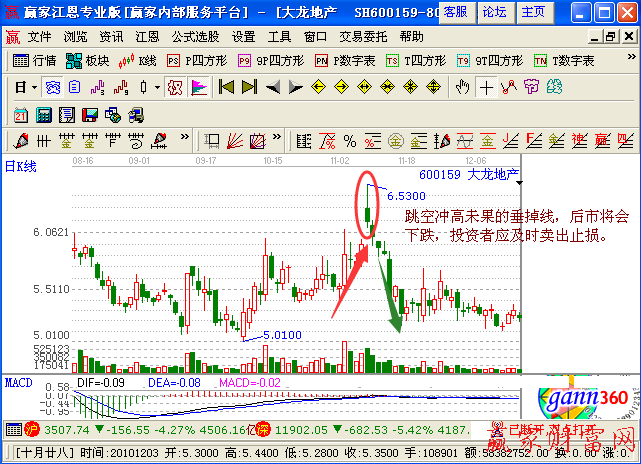Click the yellow diamond vertical-compress icon
641x464 pixels.
(x=410, y=87)
